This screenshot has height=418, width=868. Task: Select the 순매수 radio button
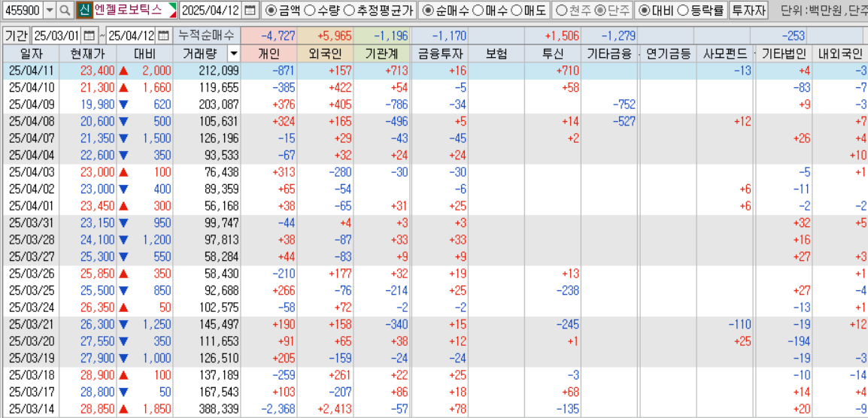tap(426, 10)
